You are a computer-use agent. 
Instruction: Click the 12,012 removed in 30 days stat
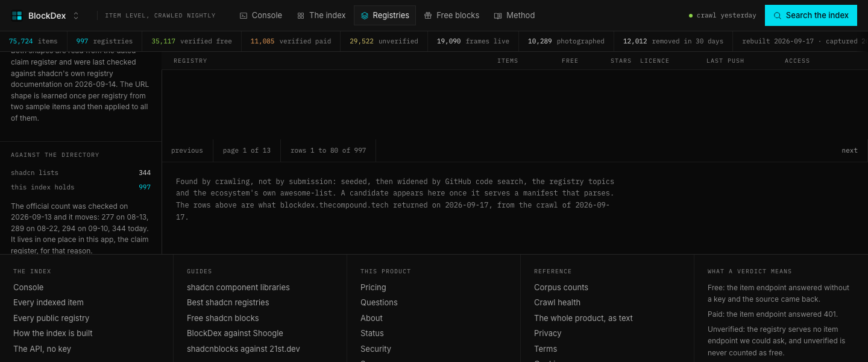[673, 41]
